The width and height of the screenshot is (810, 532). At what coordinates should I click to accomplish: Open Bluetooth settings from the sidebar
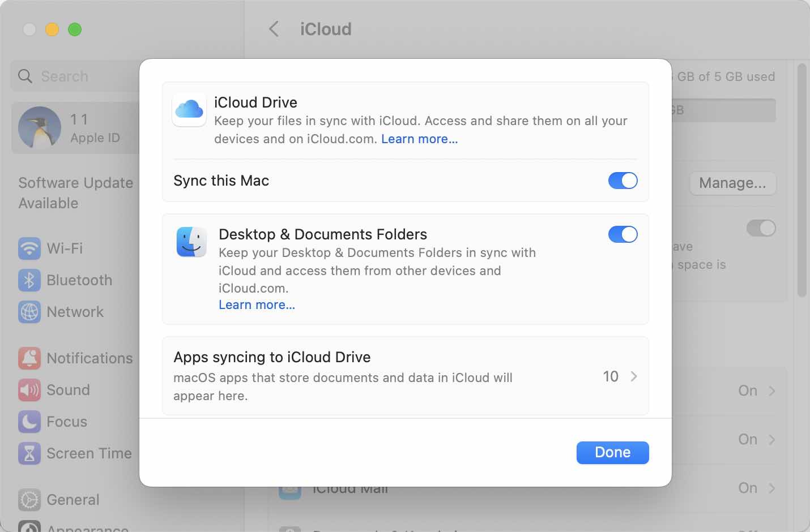click(79, 280)
